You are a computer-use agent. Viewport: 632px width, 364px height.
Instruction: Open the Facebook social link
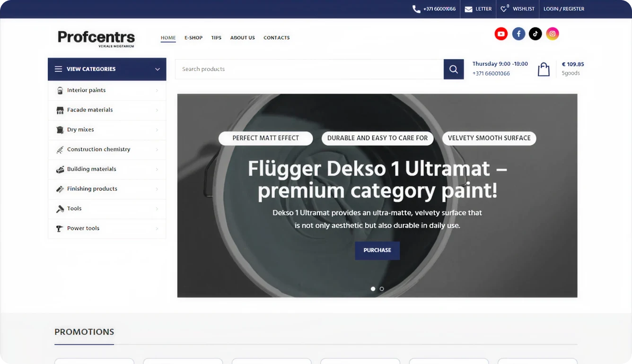(x=518, y=34)
